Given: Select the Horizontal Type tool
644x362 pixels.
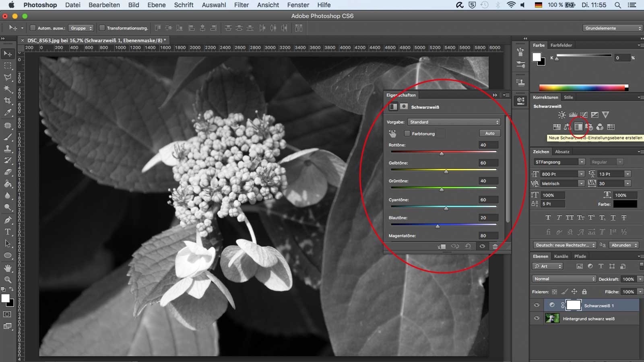Looking at the screenshot, I should point(8,232).
